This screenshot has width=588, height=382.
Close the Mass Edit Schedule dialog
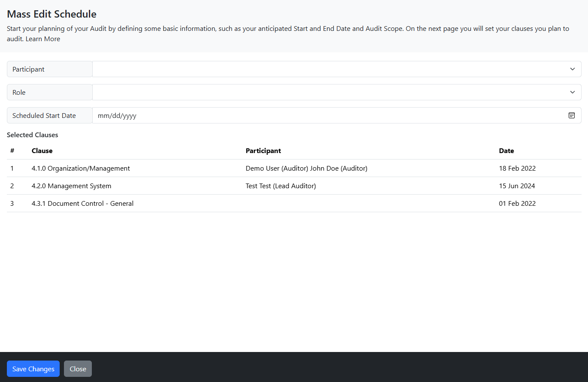tap(78, 369)
